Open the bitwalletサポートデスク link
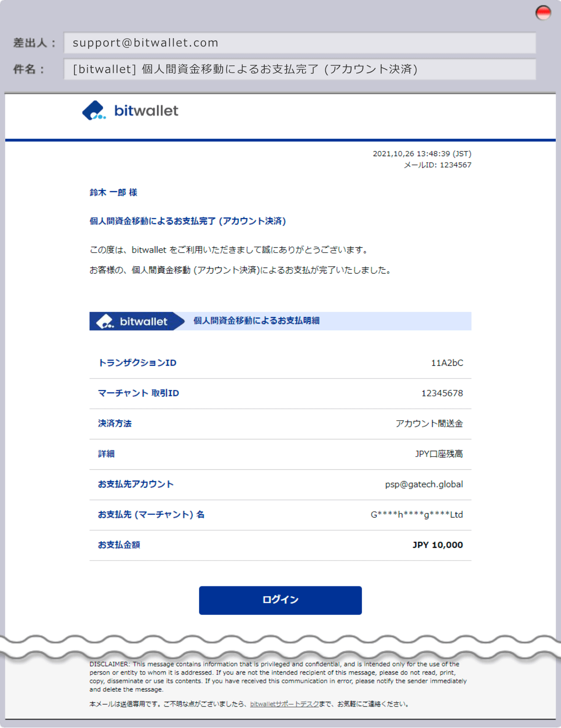This screenshot has height=728, width=561. pyautogui.click(x=284, y=704)
